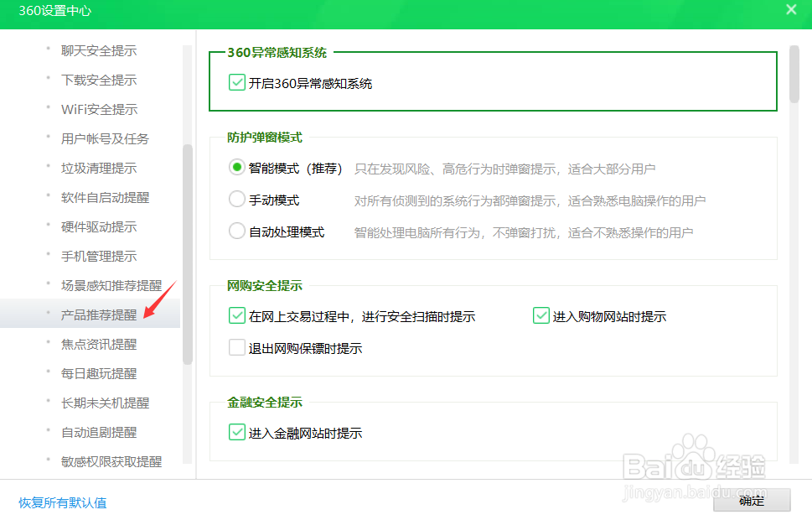Open 硬件驱动提示 settings
Image resolution: width=812 pixels, height=520 pixels.
pos(99,227)
